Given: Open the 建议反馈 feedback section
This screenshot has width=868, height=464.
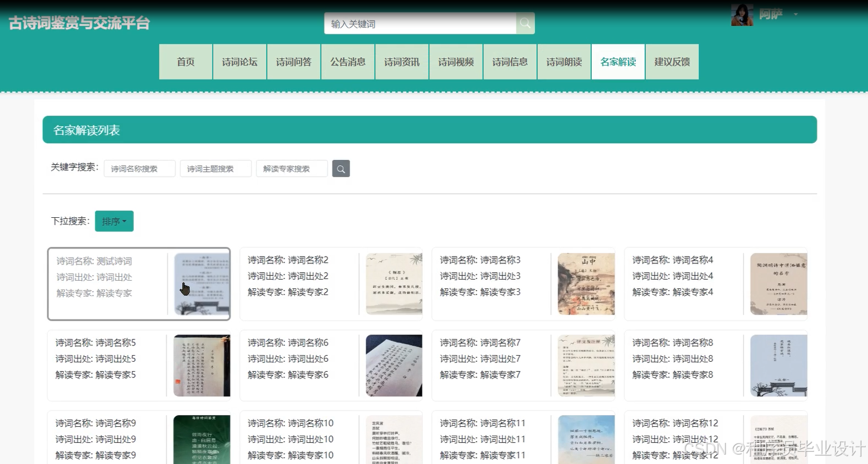Looking at the screenshot, I should (671, 62).
